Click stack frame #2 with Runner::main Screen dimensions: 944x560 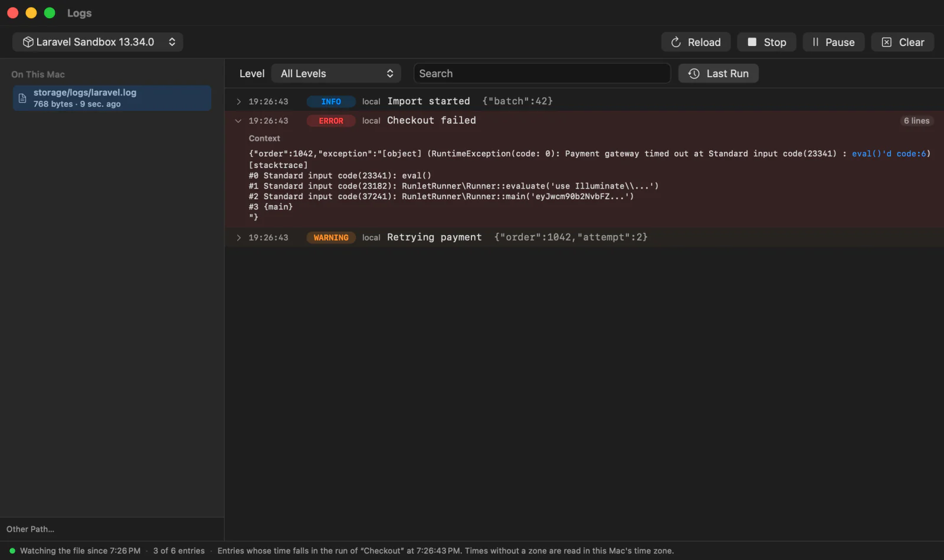click(x=441, y=197)
